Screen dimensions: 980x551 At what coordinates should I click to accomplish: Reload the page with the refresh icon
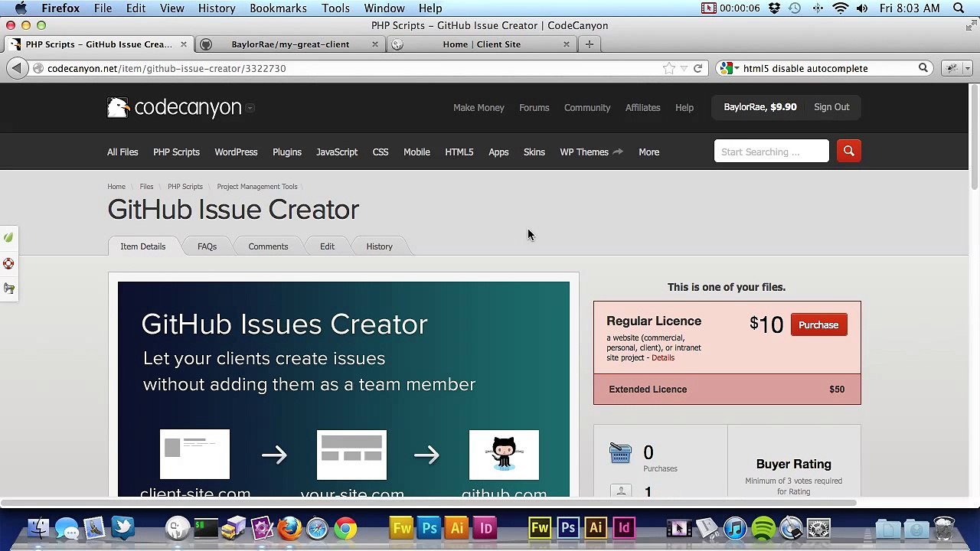tap(697, 68)
